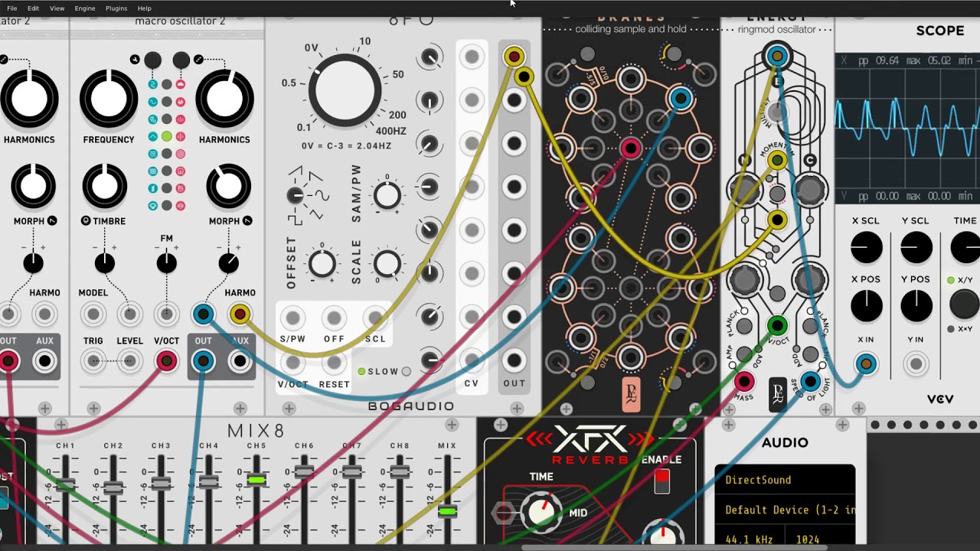The width and height of the screenshot is (980, 551).
Task: Open the 44.1 kHz sample rate dropdown
Action: click(x=749, y=540)
